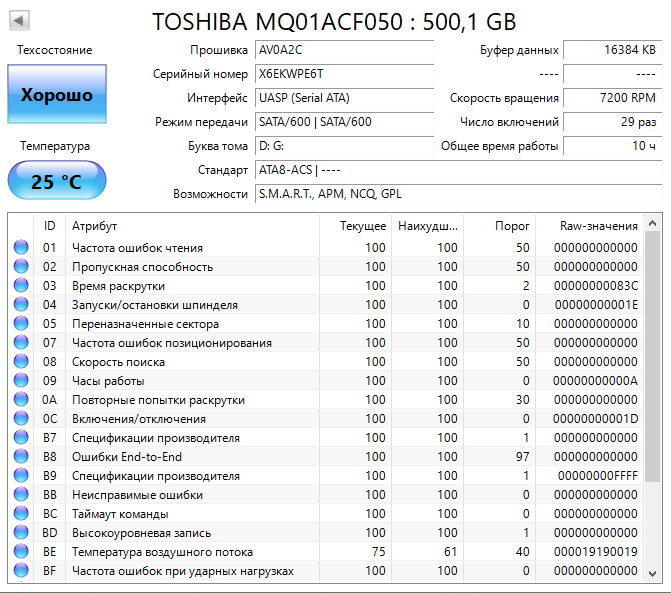Click raw value 0000000001E
Viewport: 671px width, 593px height.
597,304
